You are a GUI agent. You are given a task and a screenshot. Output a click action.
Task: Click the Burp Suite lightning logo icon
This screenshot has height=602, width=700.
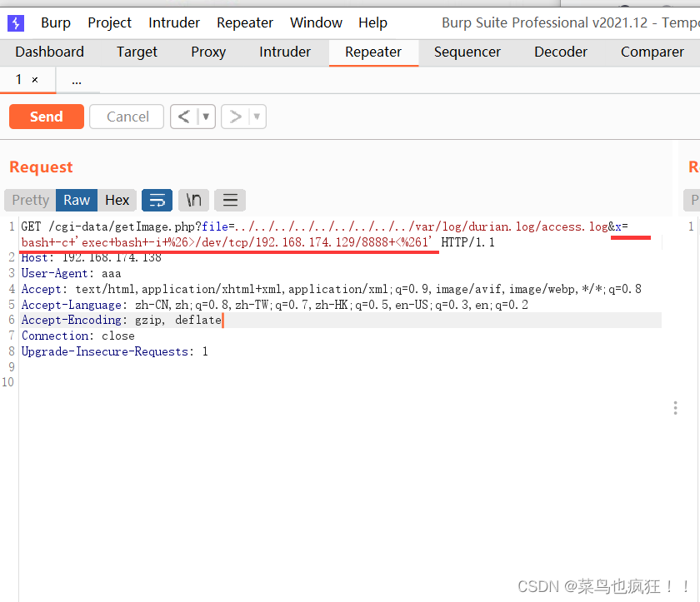click(x=16, y=22)
